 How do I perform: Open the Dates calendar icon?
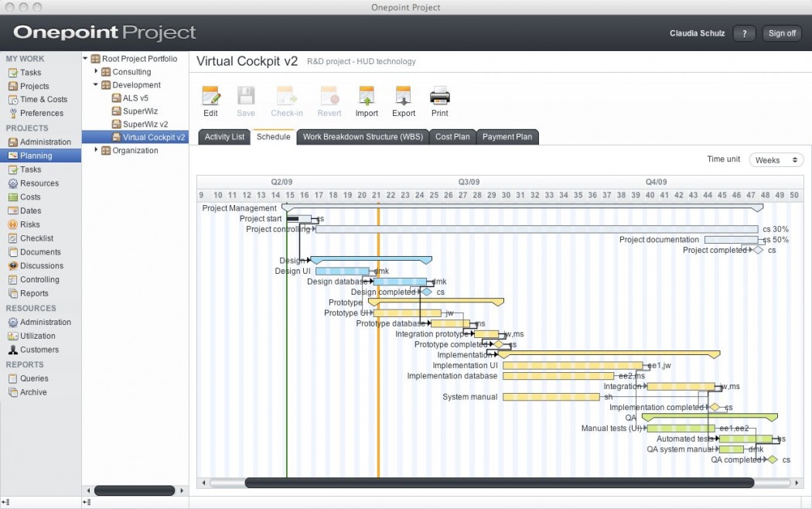[13, 210]
